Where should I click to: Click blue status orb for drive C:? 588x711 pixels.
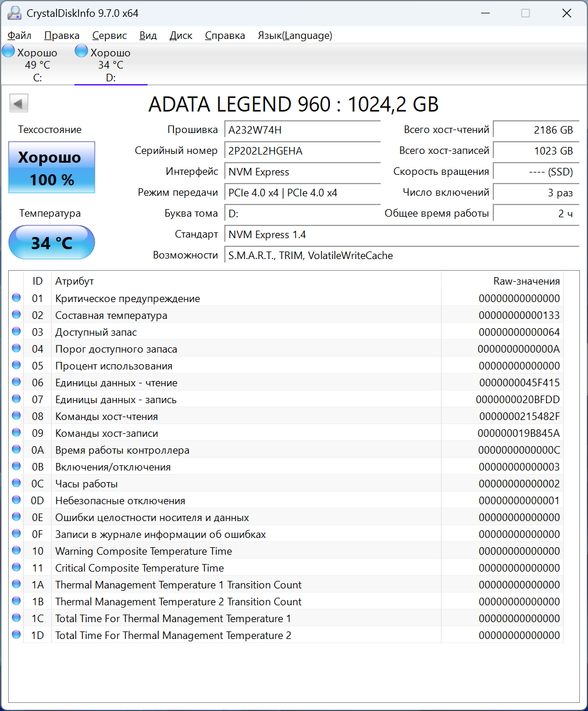pos(9,51)
